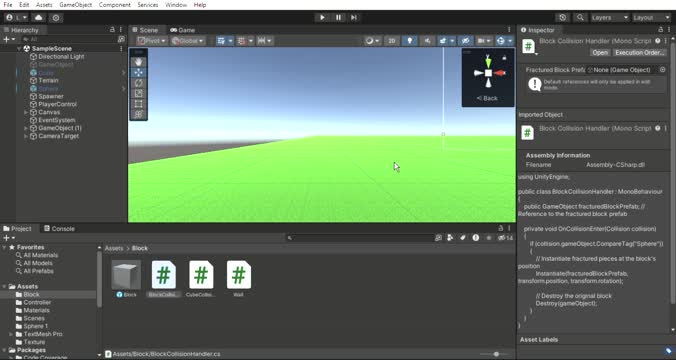Open the snap increment settings dropdown
Viewport: 676px width, 360px height.
pos(264,41)
